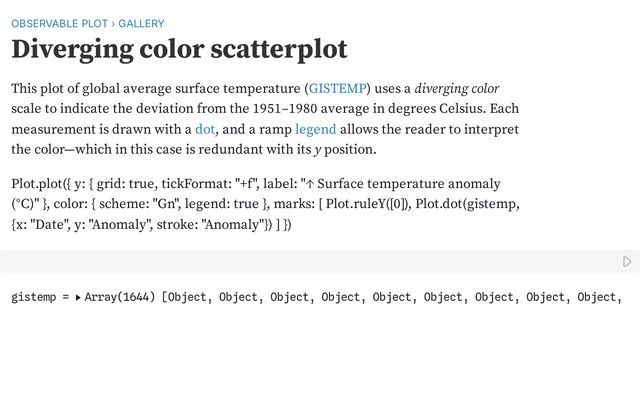Click the breadcrumb chevron separator
The height and width of the screenshot is (400, 640).
[x=113, y=24]
